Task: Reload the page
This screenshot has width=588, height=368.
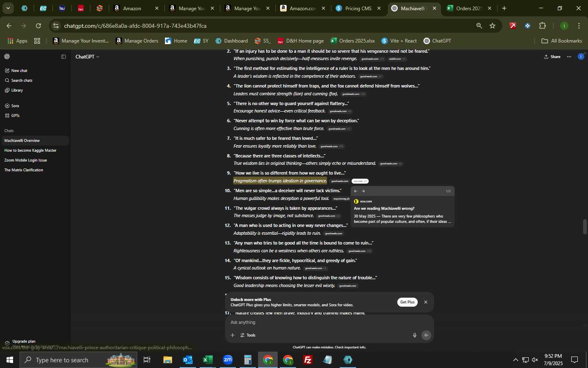Action: [38, 26]
